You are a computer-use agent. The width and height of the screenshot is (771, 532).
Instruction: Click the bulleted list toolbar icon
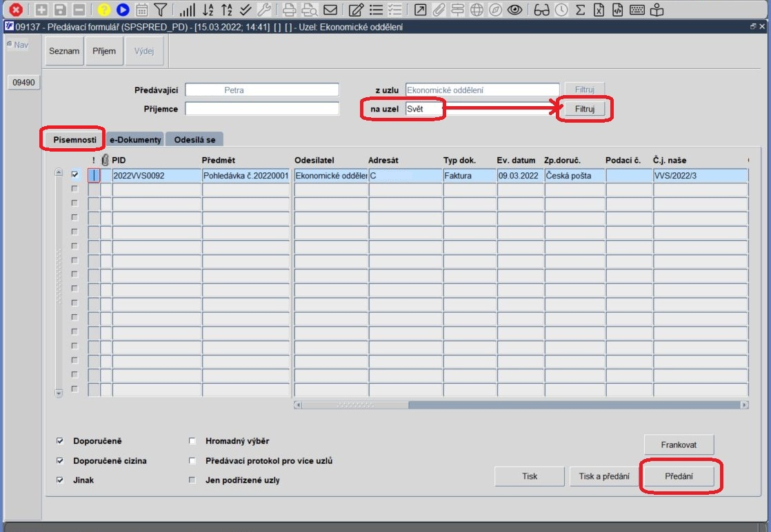376,10
